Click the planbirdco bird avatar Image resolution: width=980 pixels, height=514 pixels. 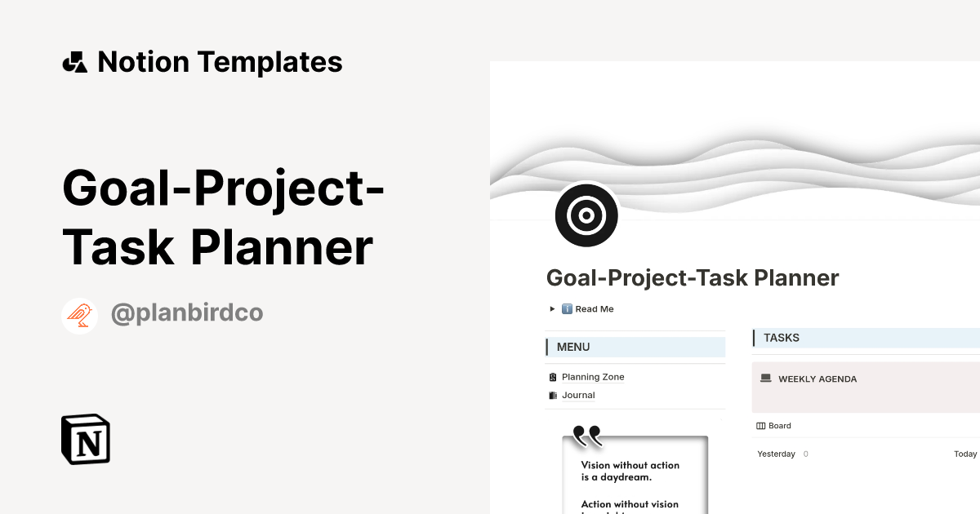[79, 313]
